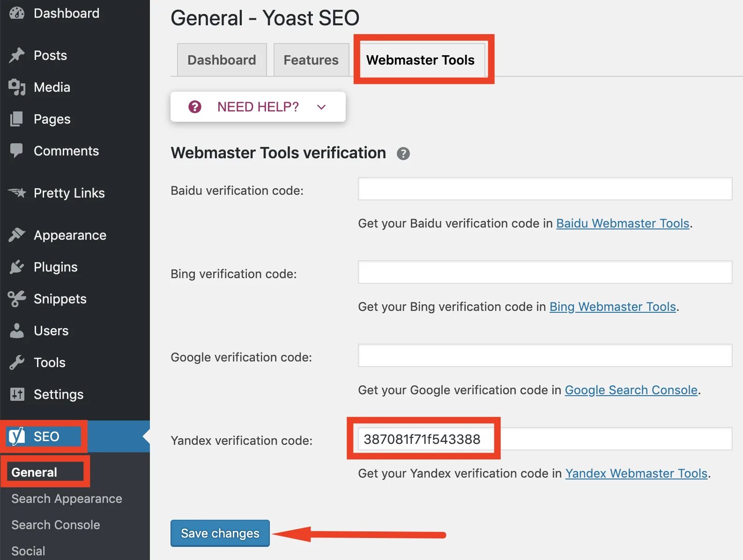Click the Comments bubble icon
Viewport: 743px width, 560px height.
click(16, 151)
